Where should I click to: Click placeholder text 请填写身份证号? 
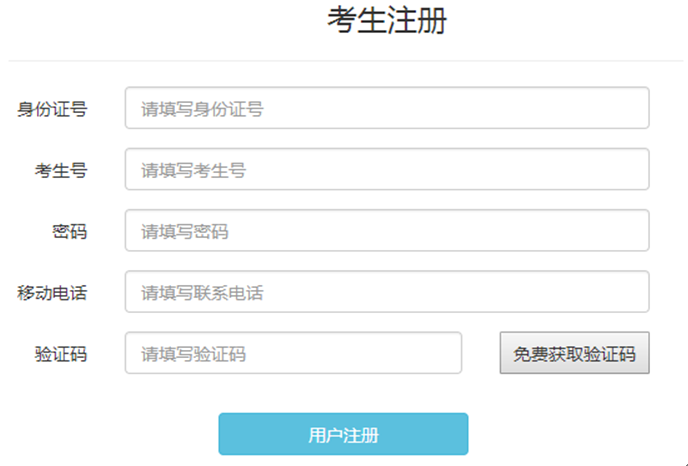(202, 109)
